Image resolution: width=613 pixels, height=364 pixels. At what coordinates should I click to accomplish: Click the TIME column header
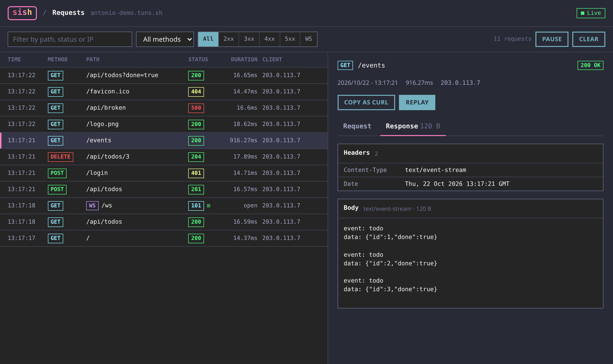point(14,60)
